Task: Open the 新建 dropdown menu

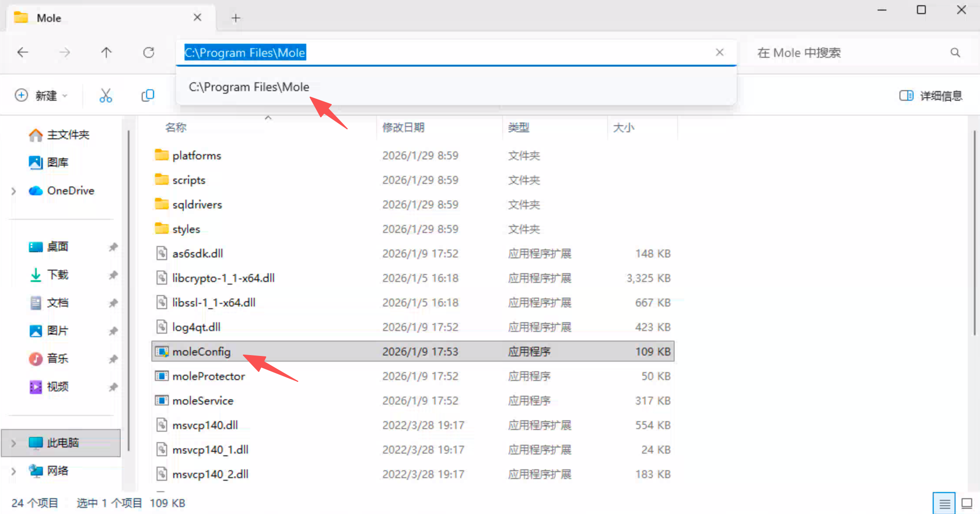Action: point(42,95)
